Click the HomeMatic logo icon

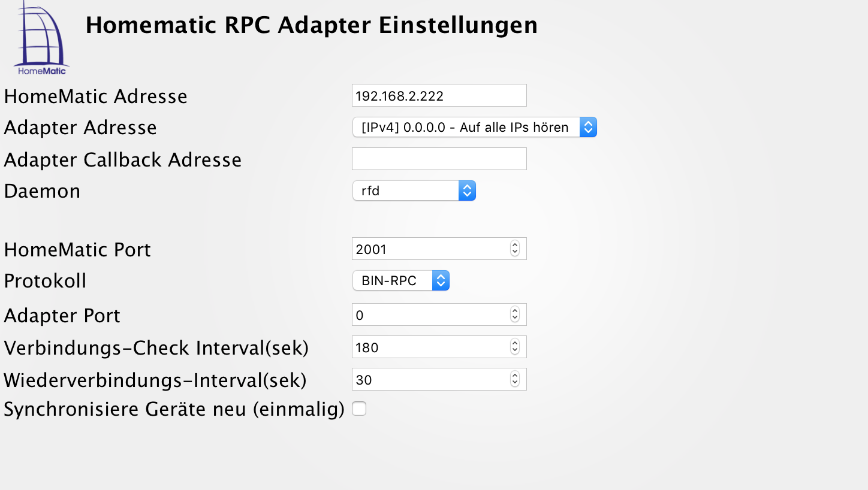pos(41,38)
